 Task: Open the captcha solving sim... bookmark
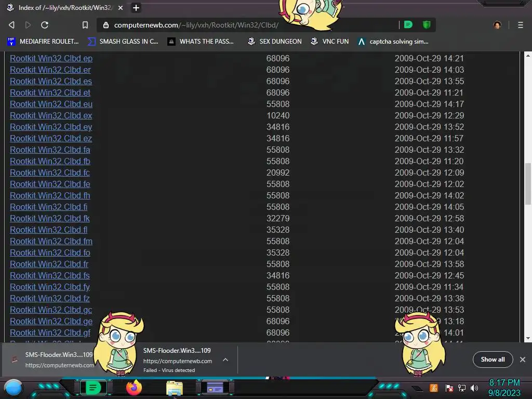[x=393, y=42]
